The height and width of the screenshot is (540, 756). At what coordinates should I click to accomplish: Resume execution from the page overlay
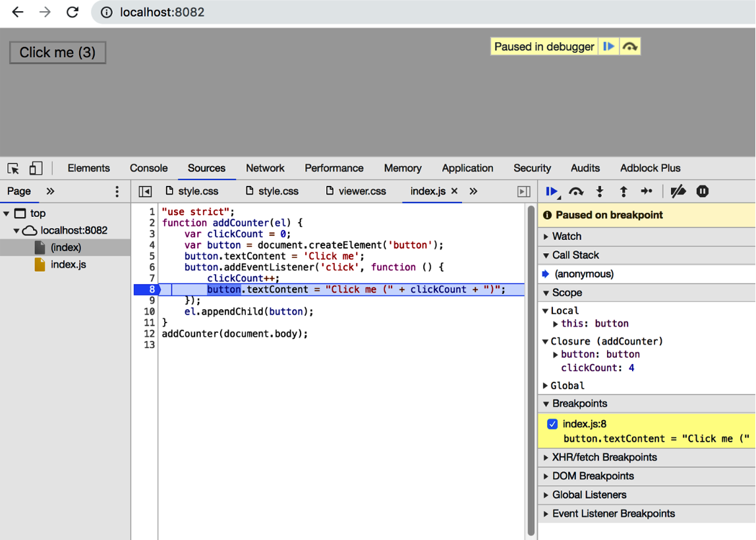608,46
